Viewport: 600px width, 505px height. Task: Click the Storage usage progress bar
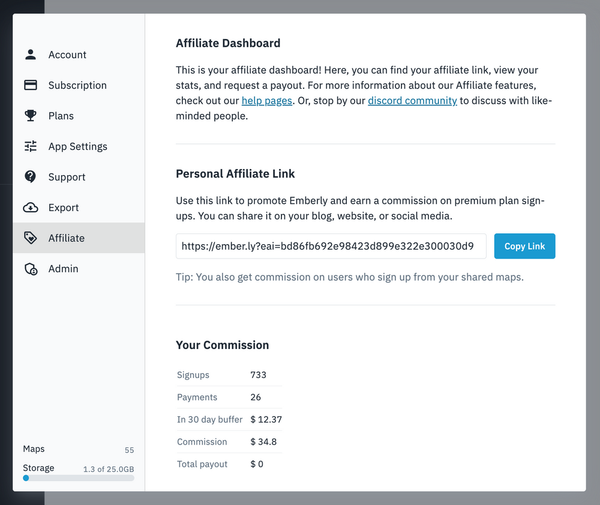(78, 478)
